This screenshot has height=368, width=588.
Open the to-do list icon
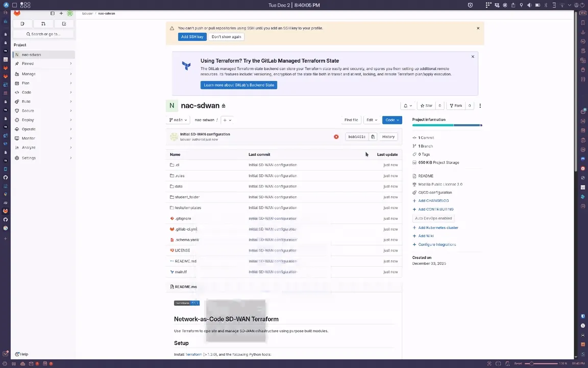click(x=64, y=24)
